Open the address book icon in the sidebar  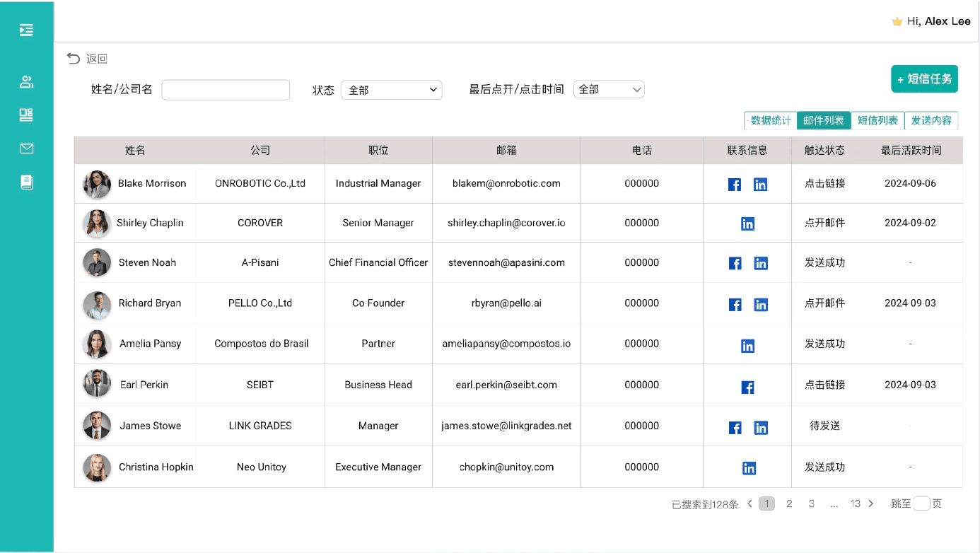[26, 182]
